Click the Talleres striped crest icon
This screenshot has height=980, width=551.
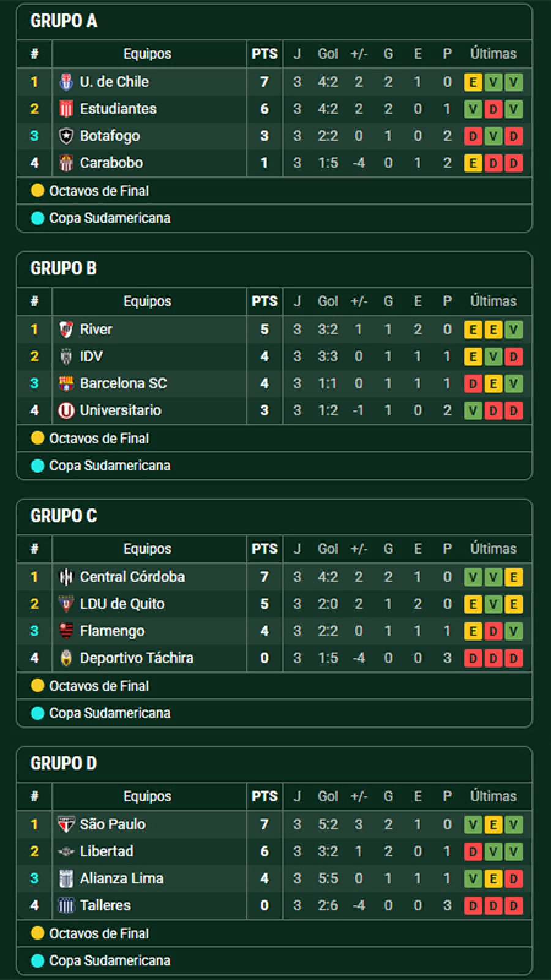pos(66,905)
